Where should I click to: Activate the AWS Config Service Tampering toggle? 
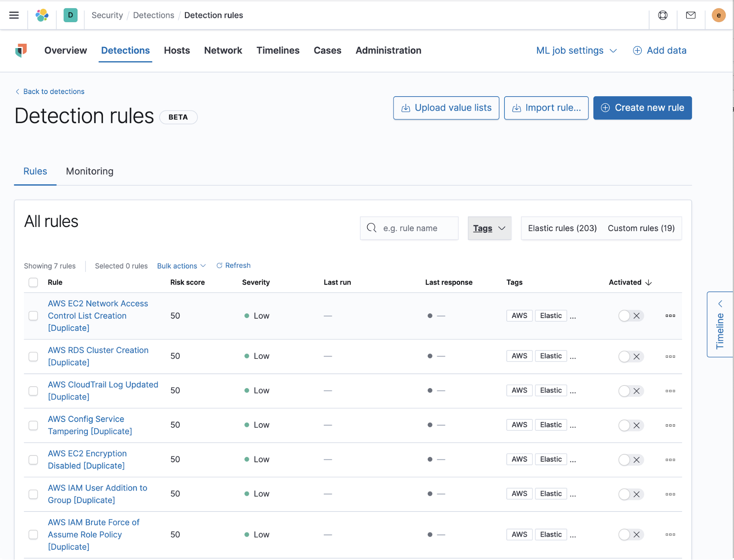click(x=631, y=425)
